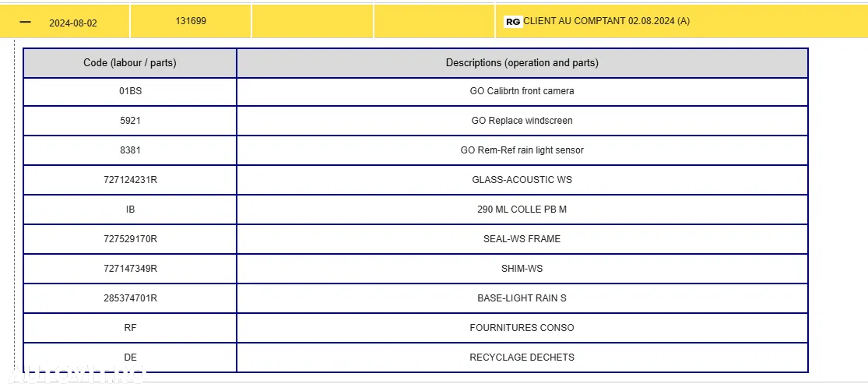
Task: Select SHIM-WS description cell
Action: (522, 269)
